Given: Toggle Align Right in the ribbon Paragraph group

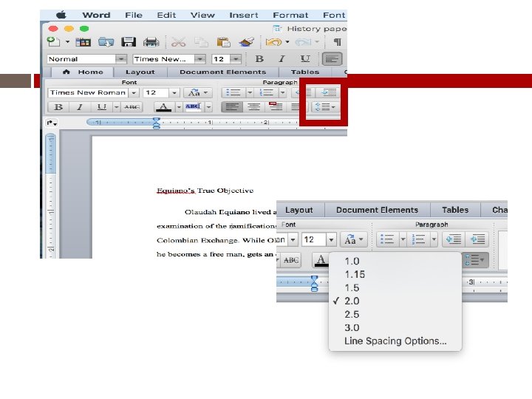Looking at the screenshot, I should 276,107.
